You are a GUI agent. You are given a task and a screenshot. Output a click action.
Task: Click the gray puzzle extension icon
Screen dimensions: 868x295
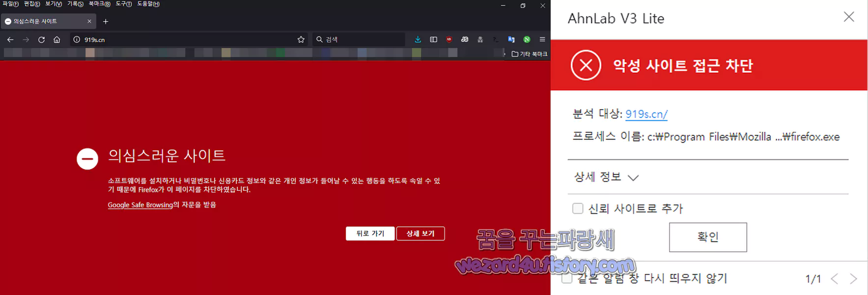(x=480, y=39)
